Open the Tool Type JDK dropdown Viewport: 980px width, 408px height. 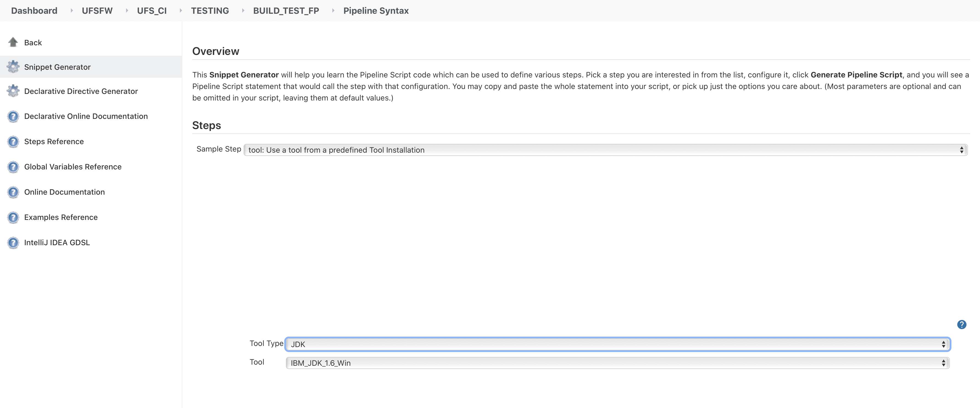[617, 344]
